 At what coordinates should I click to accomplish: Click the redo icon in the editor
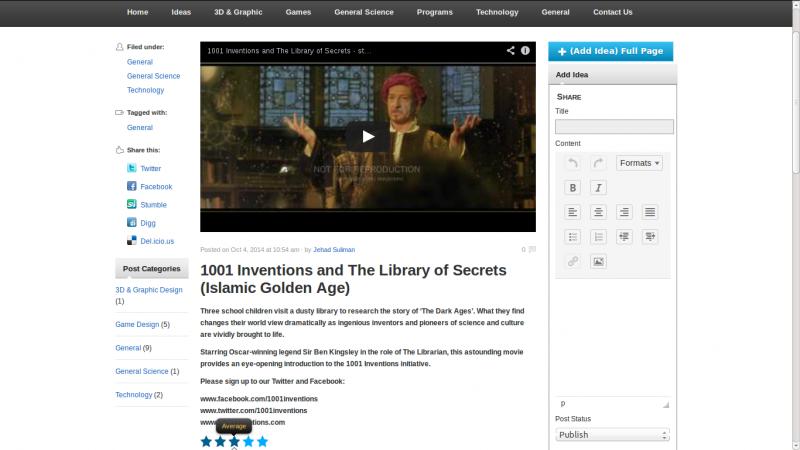598,163
